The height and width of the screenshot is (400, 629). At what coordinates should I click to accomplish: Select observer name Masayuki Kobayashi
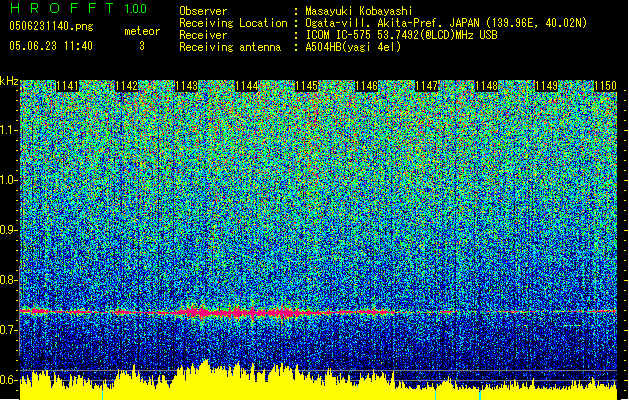[x=359, y=11]
